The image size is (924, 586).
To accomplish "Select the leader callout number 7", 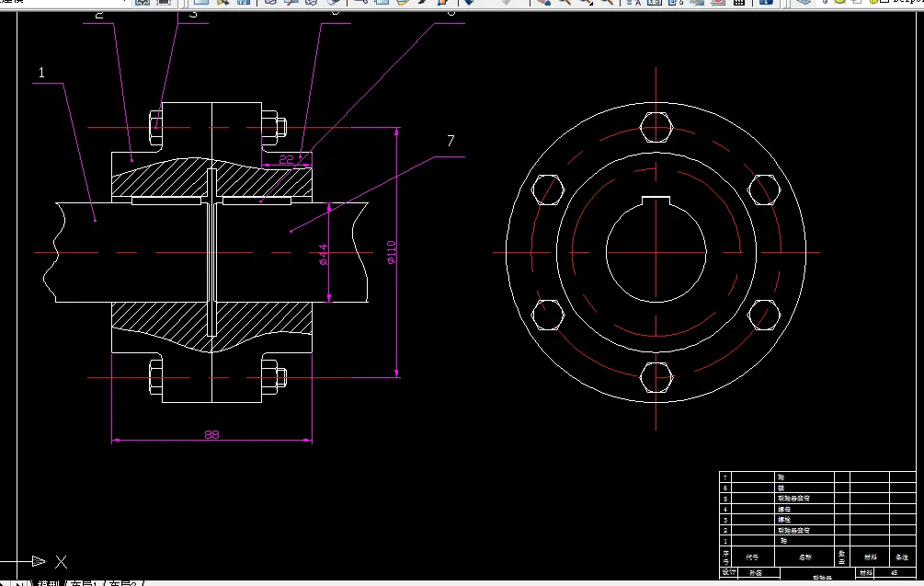I will tap(451, 141).
